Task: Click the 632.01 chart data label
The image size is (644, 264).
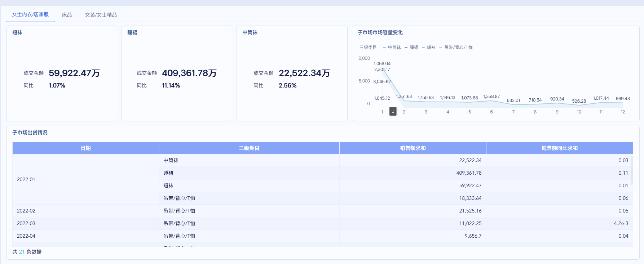Action: pos(513,100)
